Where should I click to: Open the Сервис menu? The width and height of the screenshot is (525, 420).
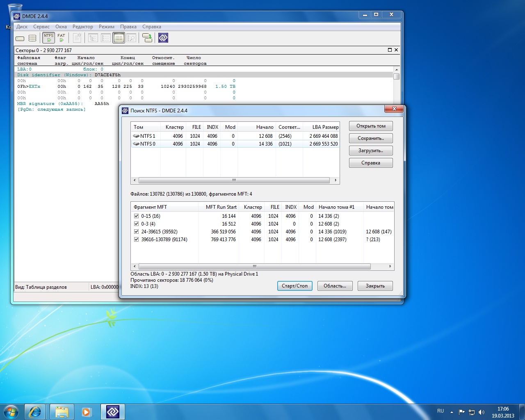41,27
